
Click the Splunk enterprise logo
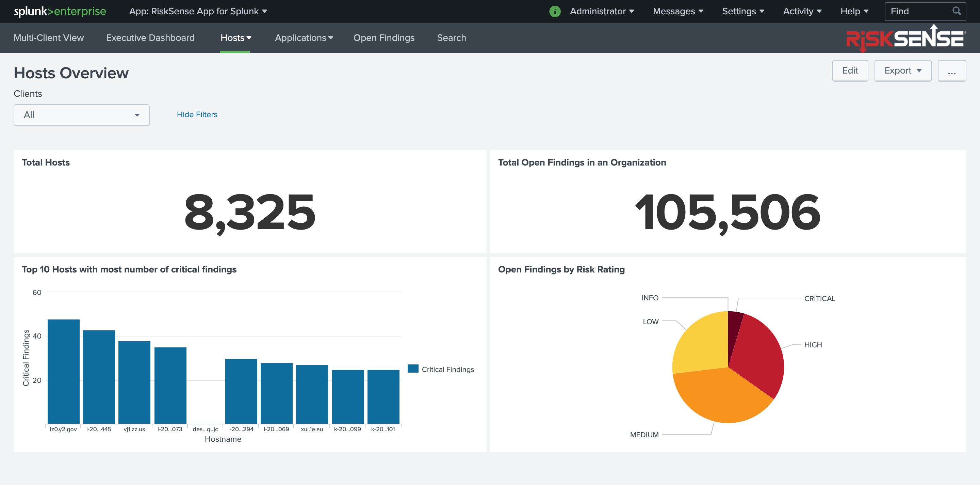60,12
